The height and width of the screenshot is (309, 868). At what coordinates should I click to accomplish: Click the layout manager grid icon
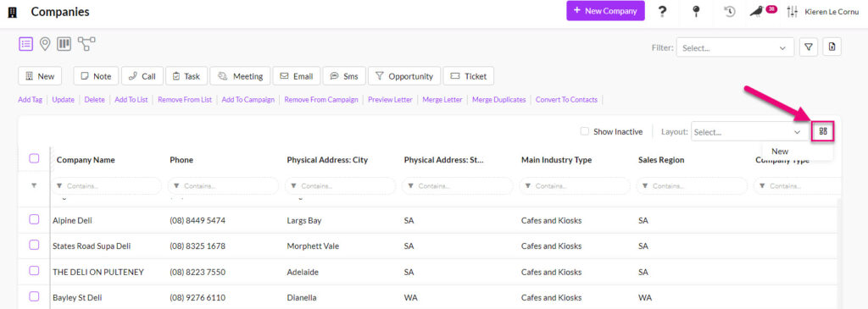[x=823, y=131]
